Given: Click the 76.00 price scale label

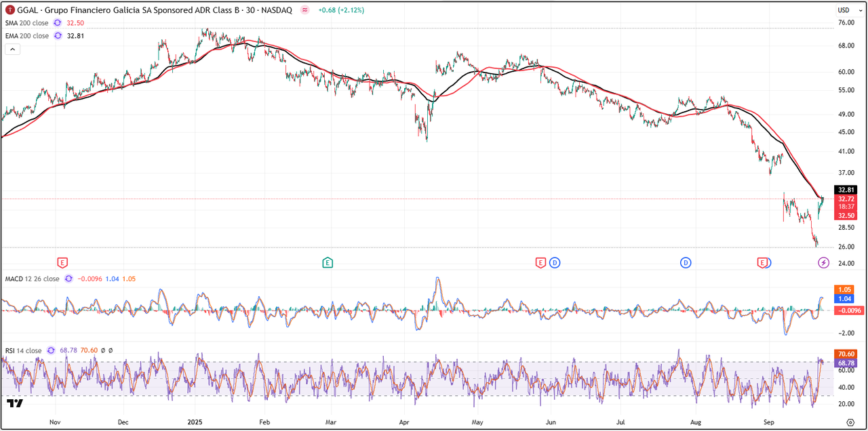Looking at the screenshot, I should (x=846, y=23).
